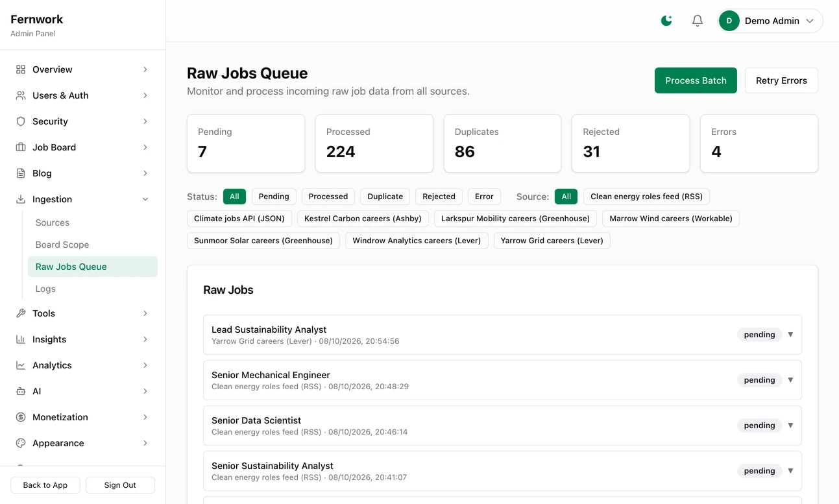Click the Tools wrench icon
This screenshot has width=839, height=504.
point(21,313)
